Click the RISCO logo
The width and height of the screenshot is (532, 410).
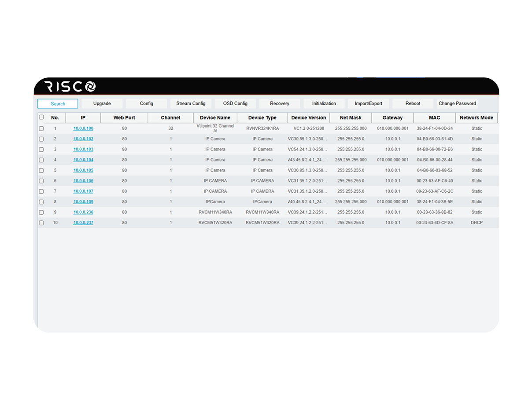tap(70, 87)
